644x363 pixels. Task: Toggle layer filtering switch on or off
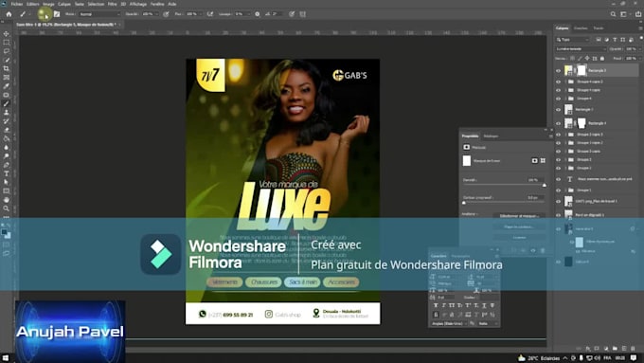[x=641, y=39]
